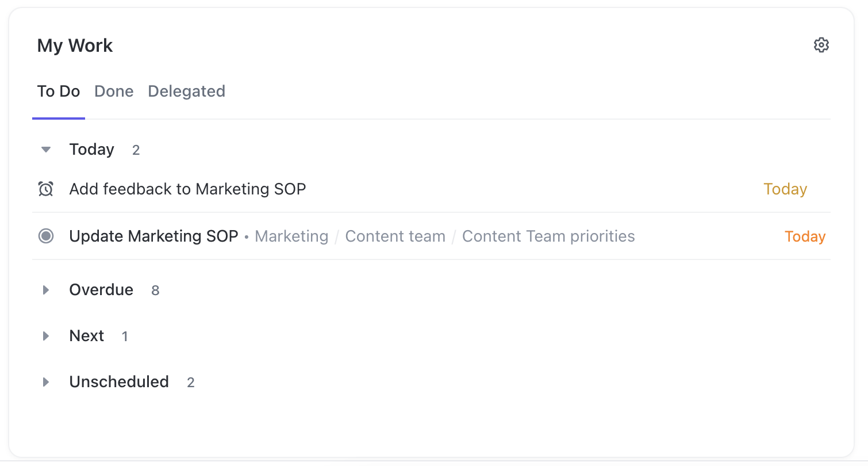Click the status circle for Update Marketing SOP
This screenshot has width=868, height=466.
(46, 236)
